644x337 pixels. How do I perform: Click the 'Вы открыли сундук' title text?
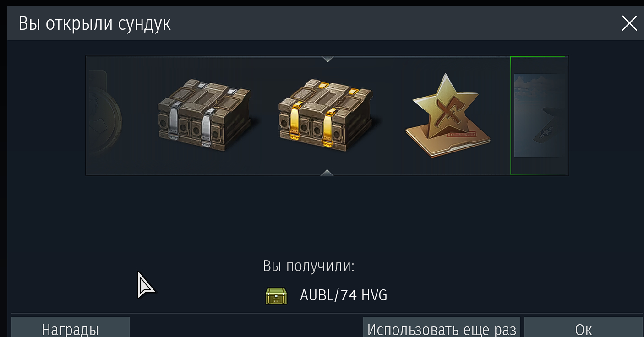pos(94,23)
